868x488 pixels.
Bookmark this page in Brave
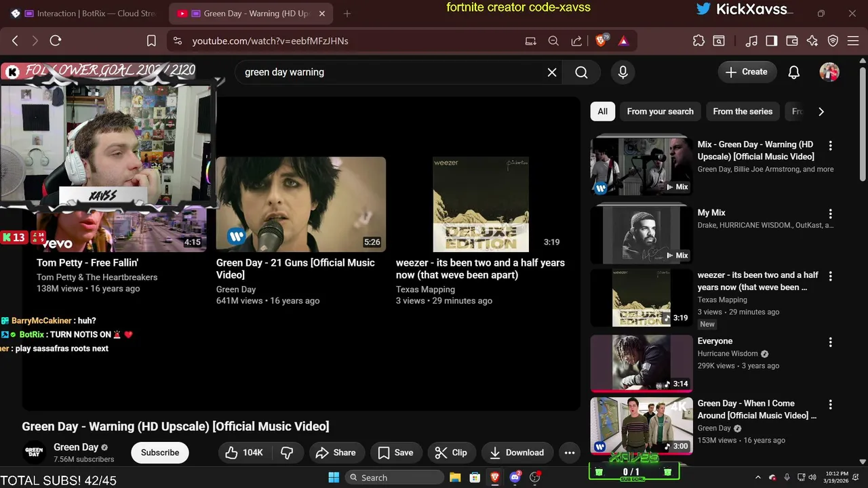tap(152, 41)
